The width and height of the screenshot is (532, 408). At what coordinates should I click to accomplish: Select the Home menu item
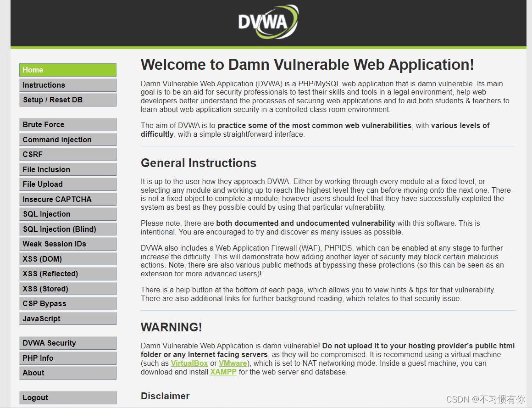[68, 70]
